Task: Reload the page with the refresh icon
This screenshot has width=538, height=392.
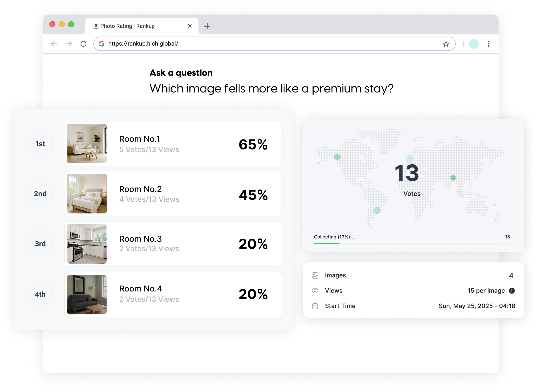Action: 83,44
